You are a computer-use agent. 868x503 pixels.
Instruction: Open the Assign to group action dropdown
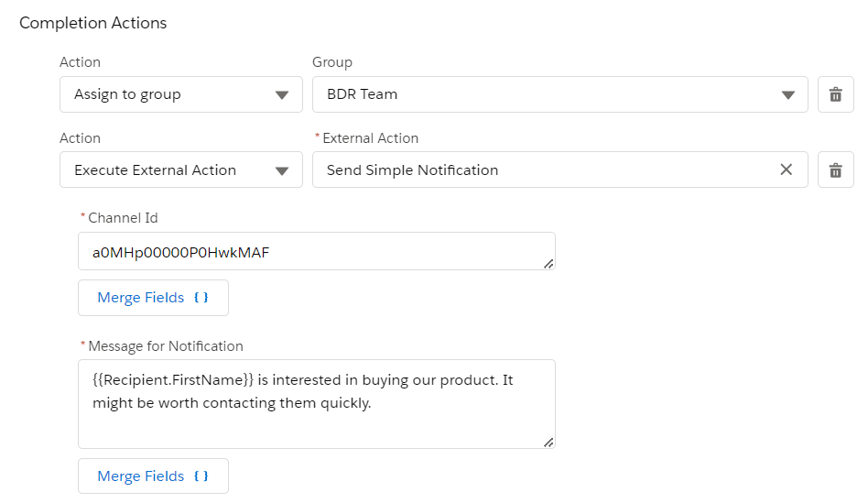[181, 94]
